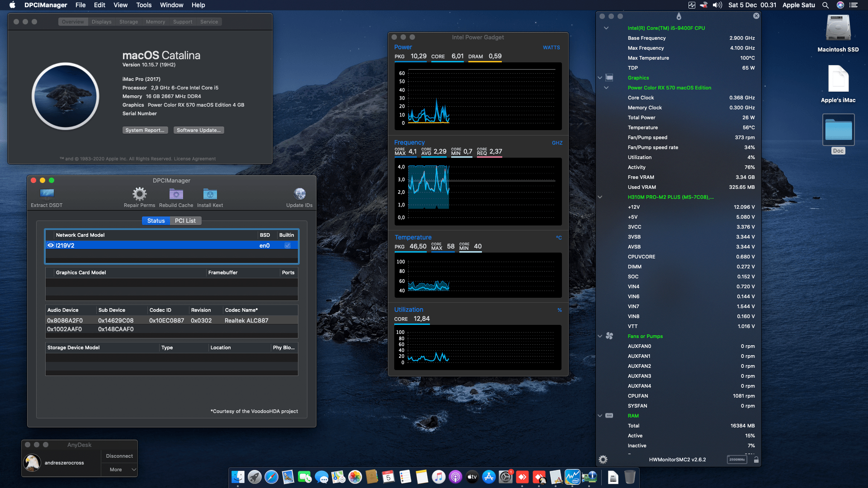Click the System Report button

point(145,130)
